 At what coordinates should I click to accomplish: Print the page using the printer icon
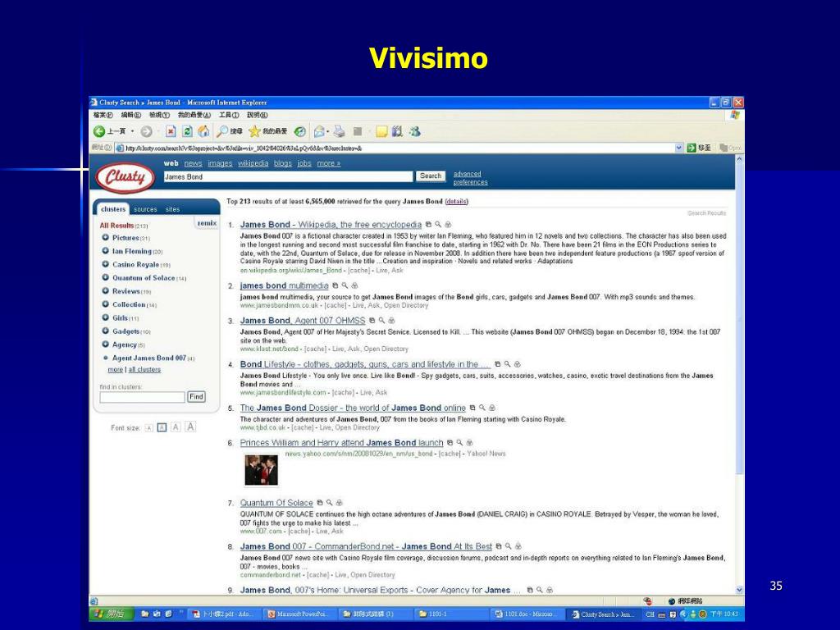(339, 131)
